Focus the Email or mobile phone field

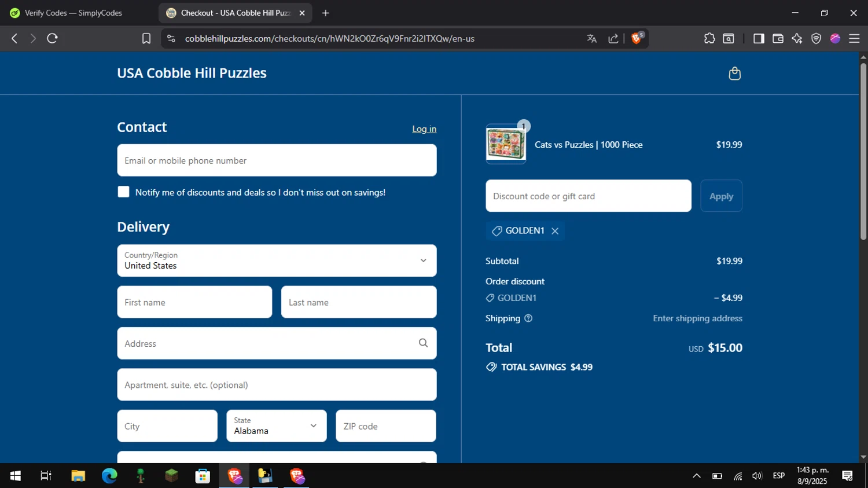277,160
